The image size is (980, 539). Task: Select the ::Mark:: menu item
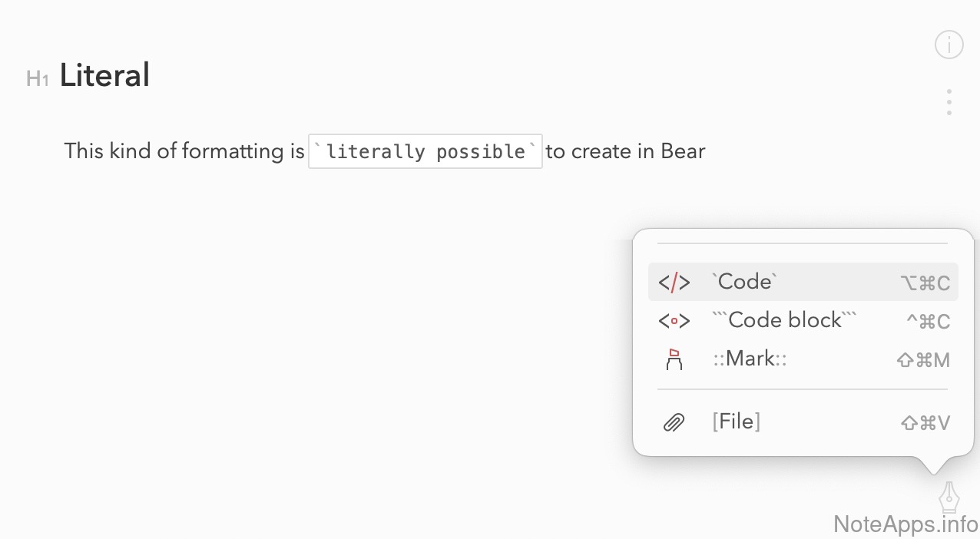[749, 359]
